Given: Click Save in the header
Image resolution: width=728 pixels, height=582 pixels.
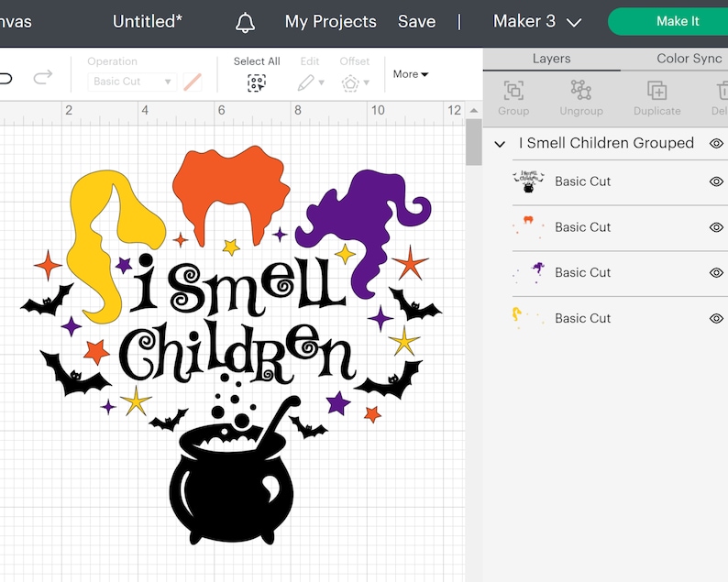Looking at the screenshot, I should tap(416, 21).
